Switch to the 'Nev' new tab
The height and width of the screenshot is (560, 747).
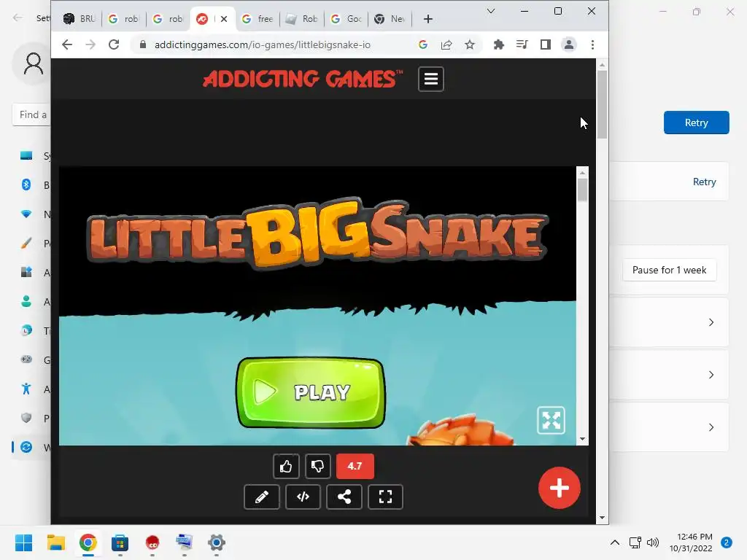[x=390, y=19]
